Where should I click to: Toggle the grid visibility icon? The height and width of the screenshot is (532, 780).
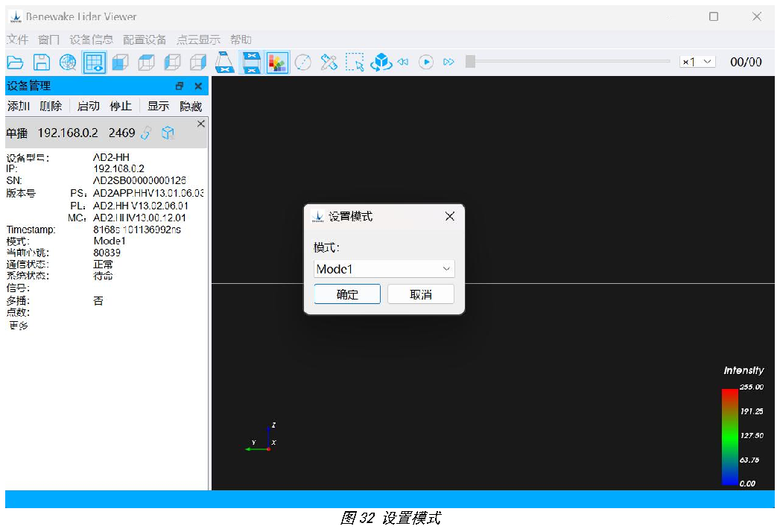94,62
